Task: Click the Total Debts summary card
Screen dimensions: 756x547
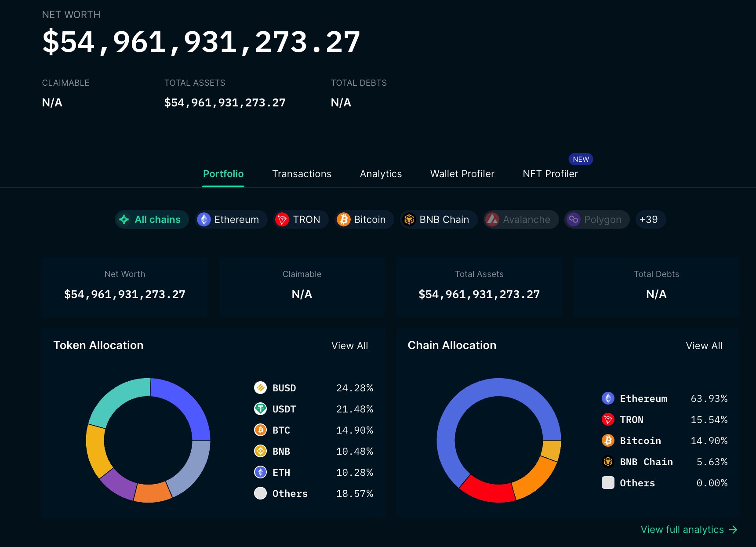Action: pos(656,287)
